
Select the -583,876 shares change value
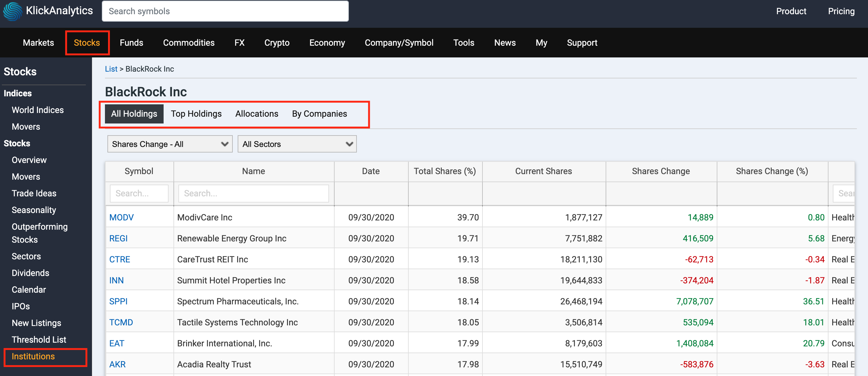click(696, 364)
